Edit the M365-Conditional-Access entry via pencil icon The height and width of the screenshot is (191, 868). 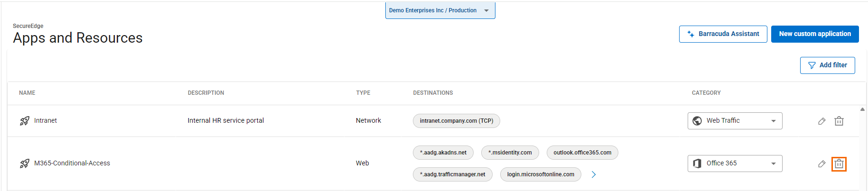tap(821, 164)
